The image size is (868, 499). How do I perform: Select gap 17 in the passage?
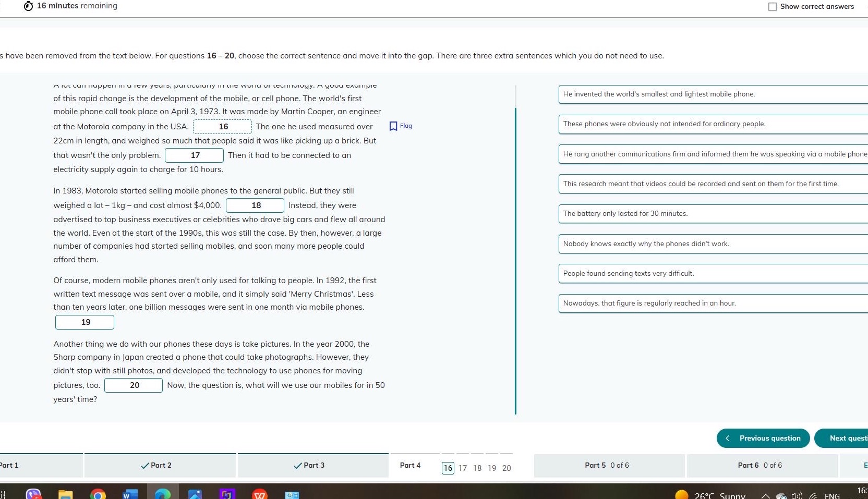195,155
